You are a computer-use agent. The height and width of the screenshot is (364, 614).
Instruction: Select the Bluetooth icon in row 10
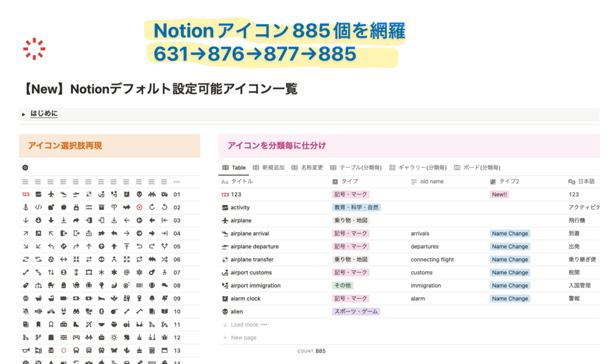pos(101,311)
